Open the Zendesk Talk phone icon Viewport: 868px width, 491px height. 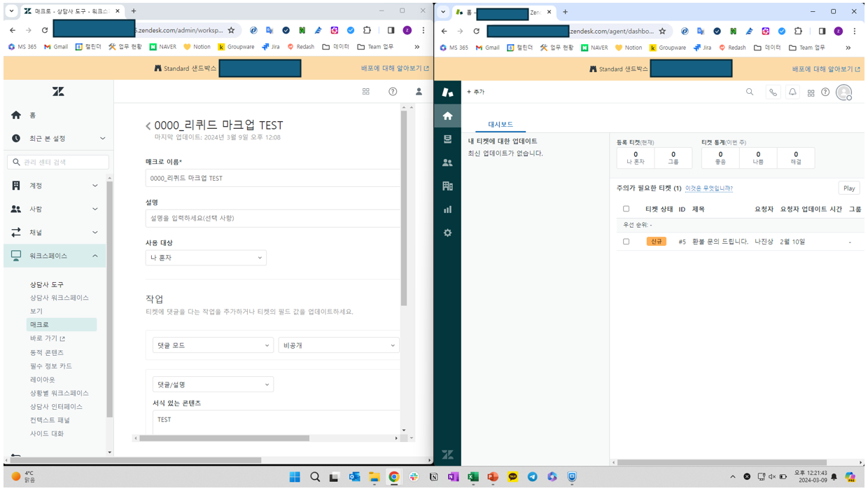tap(771, 92)
